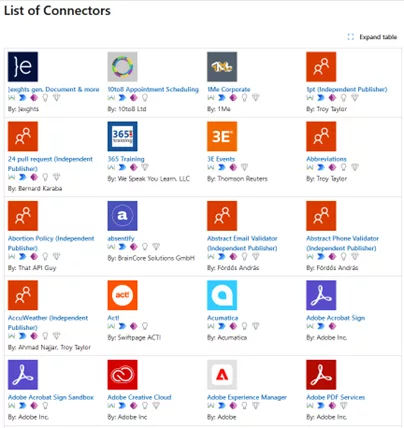Click Power Automate icon under Adobe Acrobat Sign
The height and width of the screenshot is (428, 404).
click(x=321, y=326)
